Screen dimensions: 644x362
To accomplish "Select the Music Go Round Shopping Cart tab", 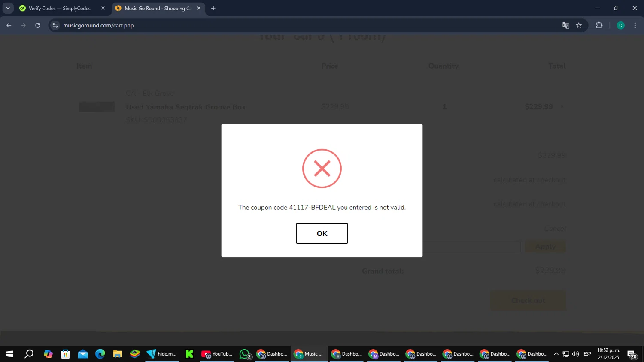I will (158, 8).
